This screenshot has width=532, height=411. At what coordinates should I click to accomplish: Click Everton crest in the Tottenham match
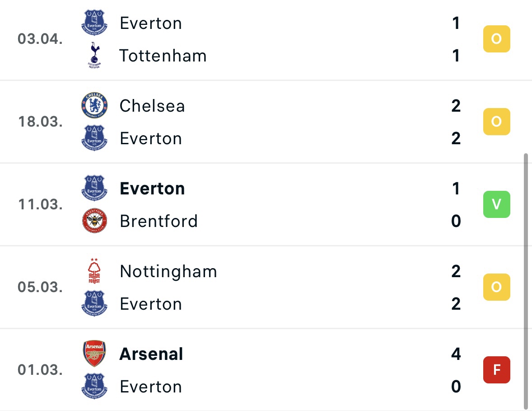tap(94, 23)
